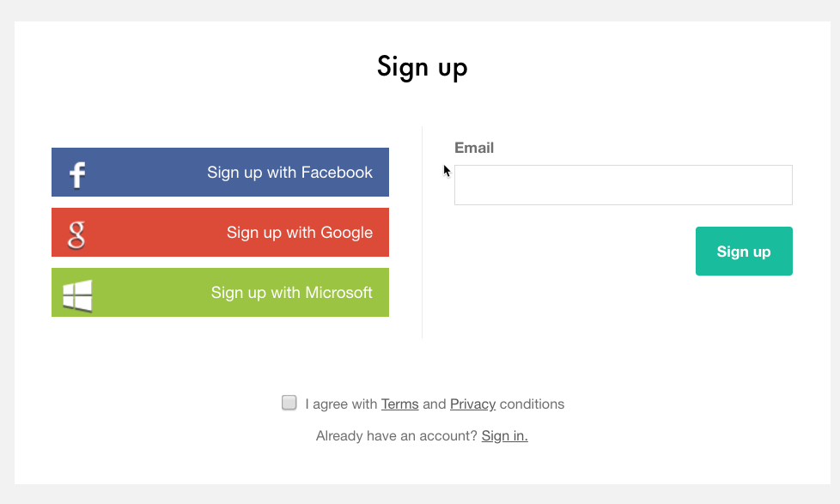Click the word "and" between Terms and Privacy
This screenshot has width=840, height=504.
click(x=434, y=404)
